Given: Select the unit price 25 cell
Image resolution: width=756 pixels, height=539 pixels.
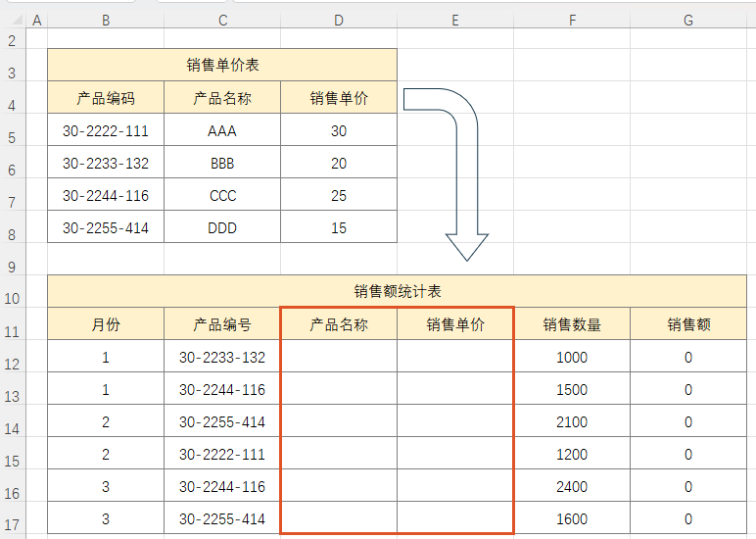Looking at the screenshot, I should [x=339, y=195].
